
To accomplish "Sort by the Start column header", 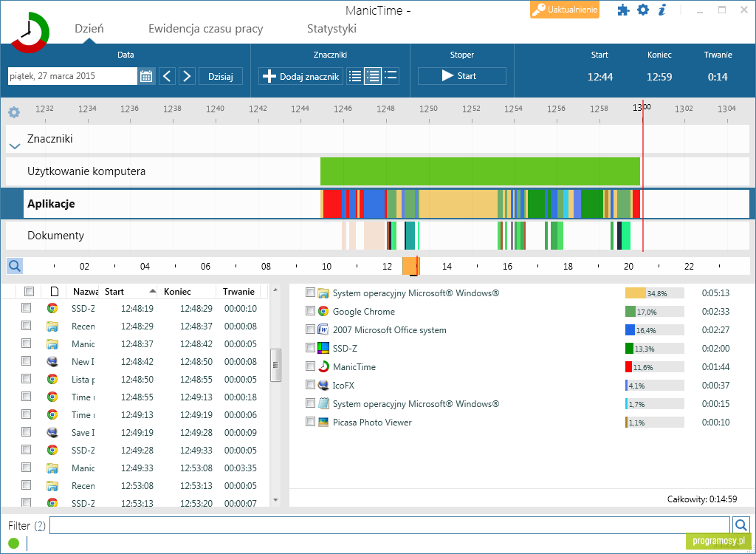I will [128, 292].
